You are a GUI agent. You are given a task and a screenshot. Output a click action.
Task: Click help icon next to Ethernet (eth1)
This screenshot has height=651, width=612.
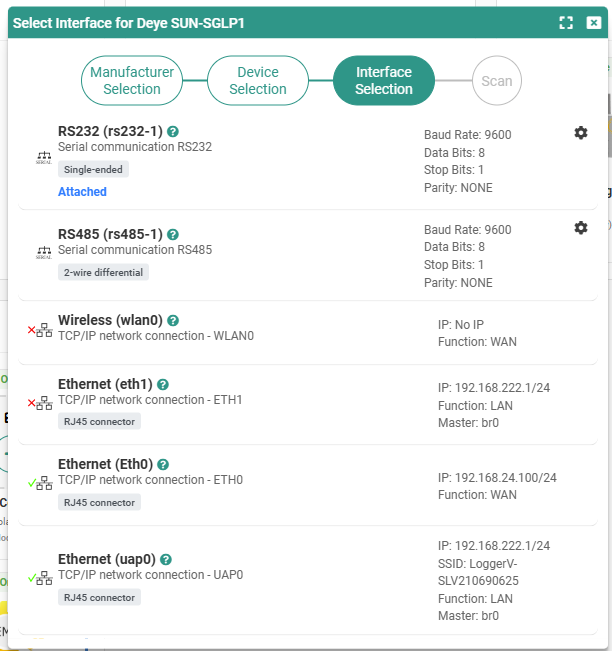(x=163, y=384)
